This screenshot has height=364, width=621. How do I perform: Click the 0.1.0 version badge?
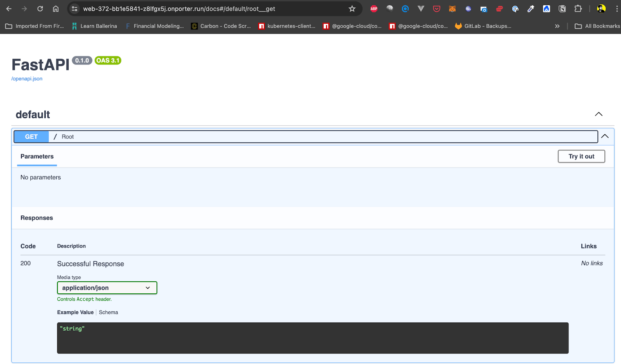[82, 61]
